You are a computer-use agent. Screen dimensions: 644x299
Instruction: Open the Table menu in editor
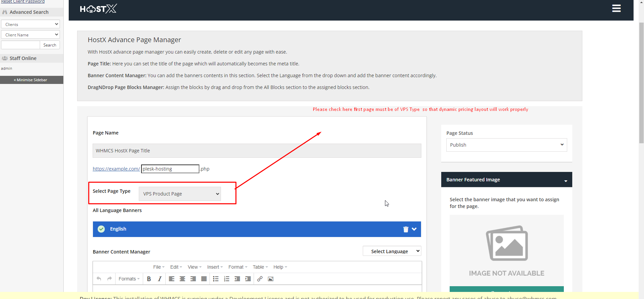(260, 267)
